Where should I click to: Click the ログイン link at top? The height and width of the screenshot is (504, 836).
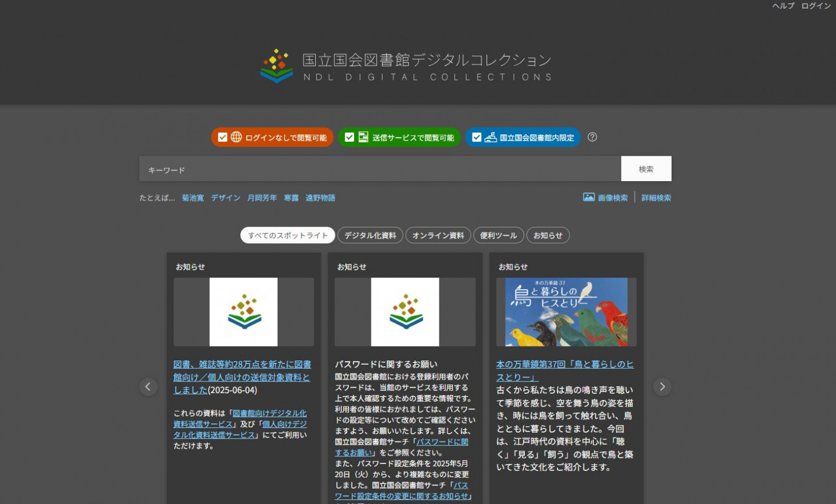(x=816, y=6)
